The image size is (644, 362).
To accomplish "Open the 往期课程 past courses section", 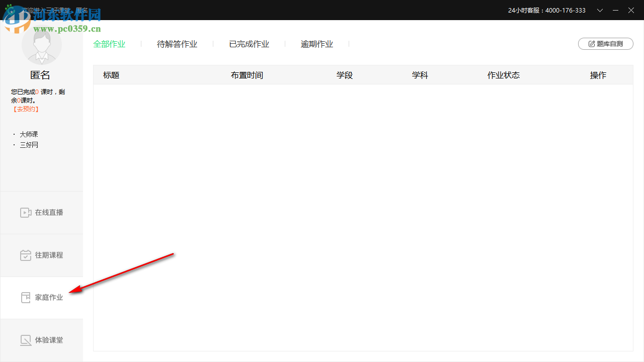I will [x=41, y=255].
